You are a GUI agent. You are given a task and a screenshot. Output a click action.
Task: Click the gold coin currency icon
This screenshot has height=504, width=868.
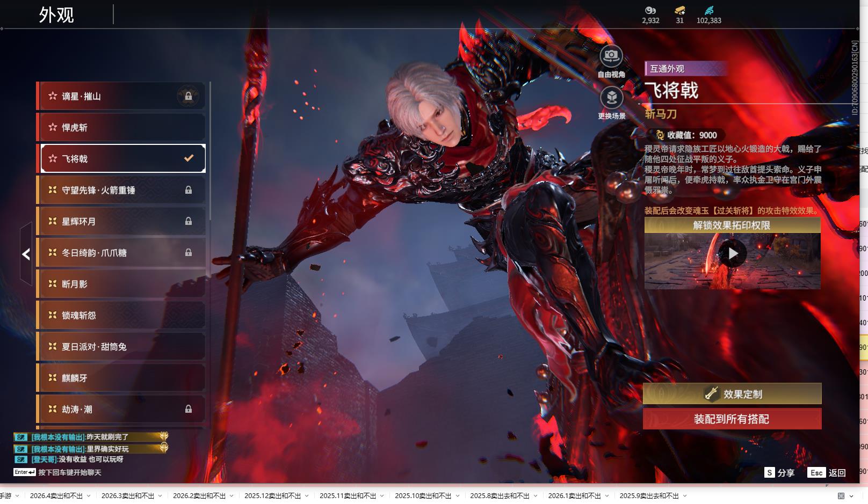[x=650, y=10]
